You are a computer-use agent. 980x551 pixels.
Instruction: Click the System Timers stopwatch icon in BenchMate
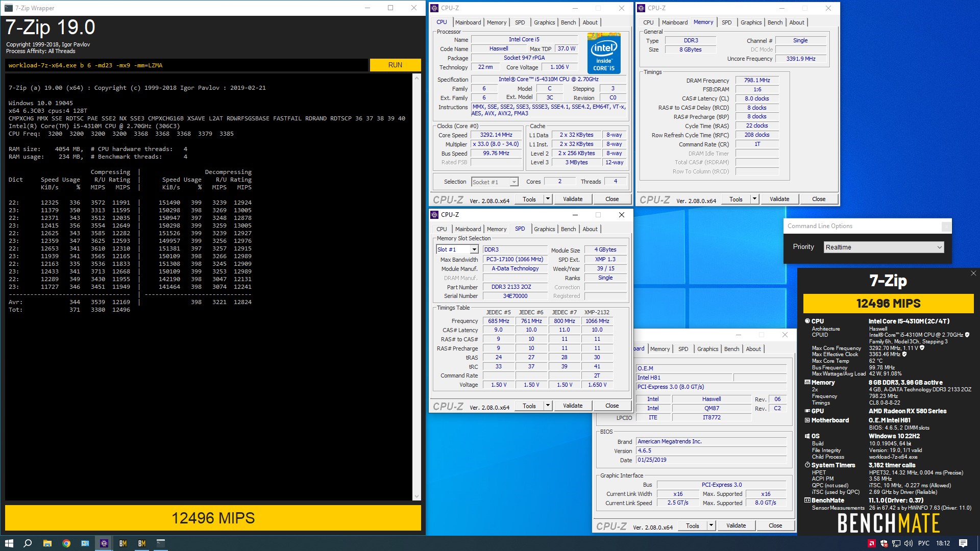point(807,465)
